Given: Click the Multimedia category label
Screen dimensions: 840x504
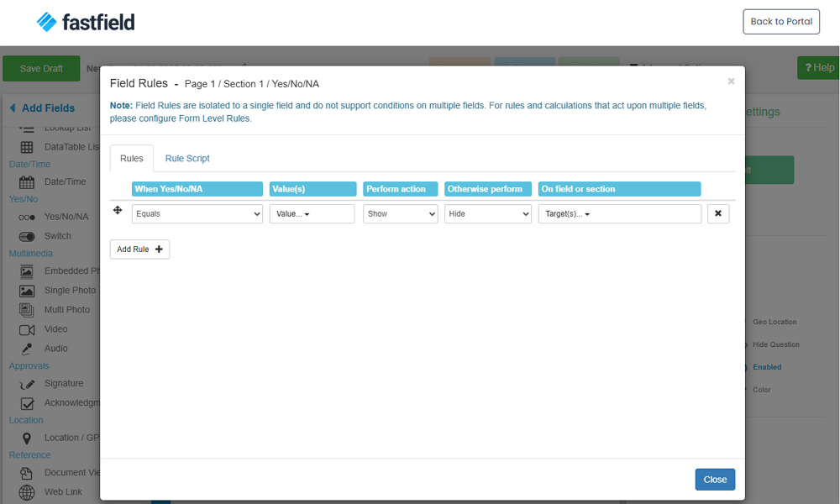Looking at the screenshot, I should pos(30,254).
